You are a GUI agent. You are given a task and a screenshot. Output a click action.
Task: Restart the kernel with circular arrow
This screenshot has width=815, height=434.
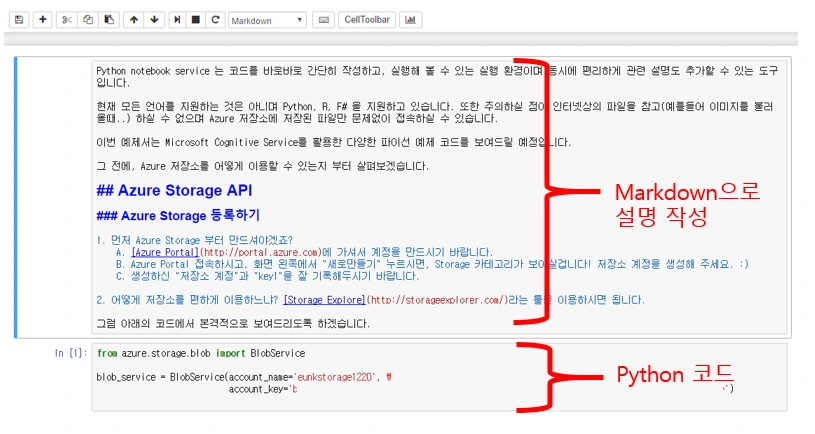coord(215,20)
